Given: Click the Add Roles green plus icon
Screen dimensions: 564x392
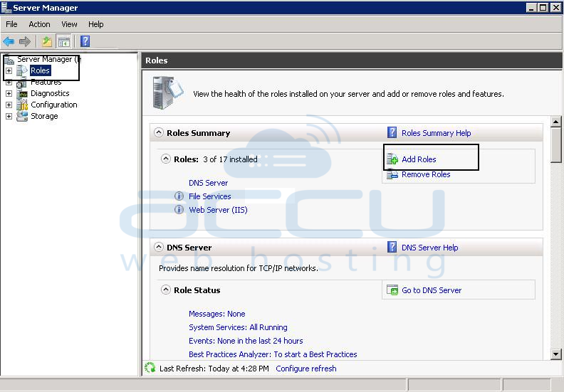Looking at the screenshot, I should pyautogui.click(x=392, y=159).
